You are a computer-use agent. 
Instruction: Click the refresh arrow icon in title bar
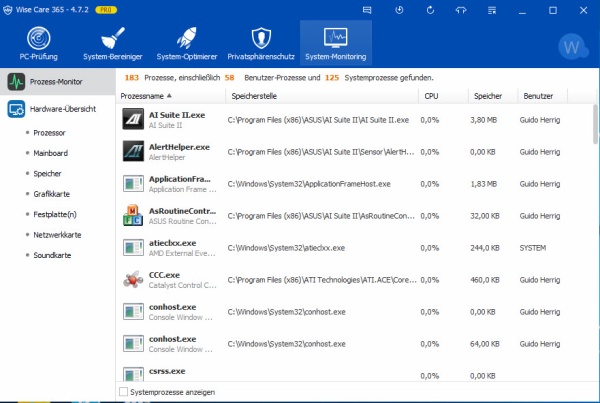[x=430, y=10]
